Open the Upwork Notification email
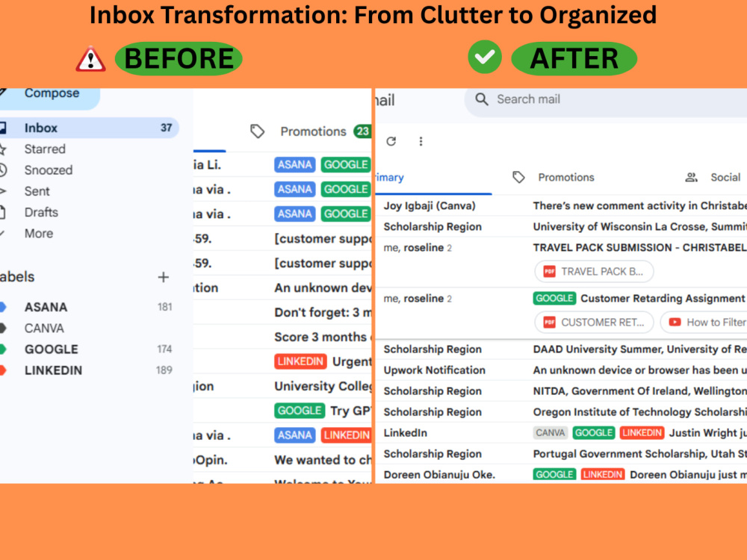Screen dimensions: 747x560 pyautogui.click(x=561, y=370)
